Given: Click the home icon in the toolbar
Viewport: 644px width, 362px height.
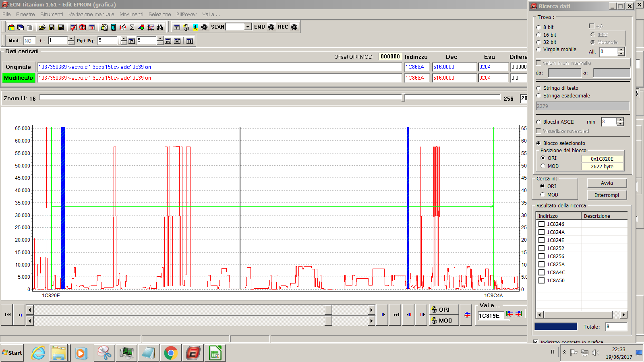Looking at the screenshot, I should pyautogui.click(x=11, y=27).
